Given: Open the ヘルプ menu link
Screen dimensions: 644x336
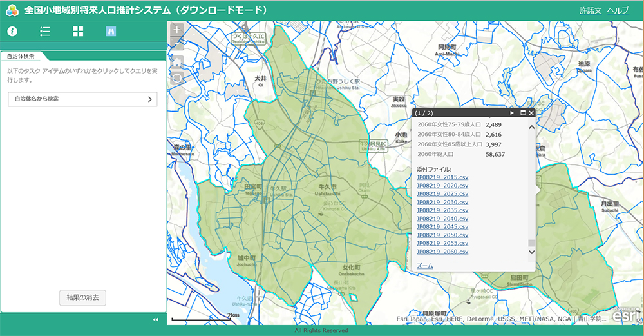Looking at the screenshot, I should pos(618,10).
